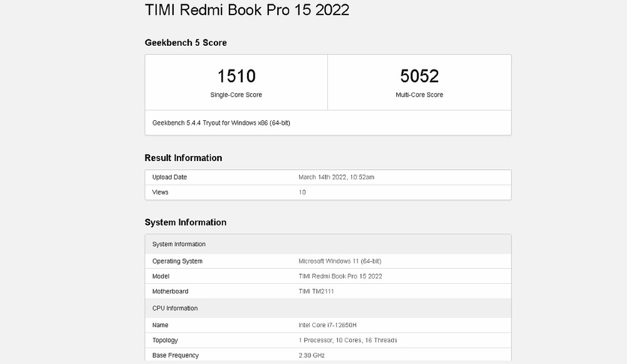Image resolution: width=627 pixels, height=364 pixels.
Task: Click the page title TIMI Redmi Book Pro 15 2022
Action: click(246, 9)
